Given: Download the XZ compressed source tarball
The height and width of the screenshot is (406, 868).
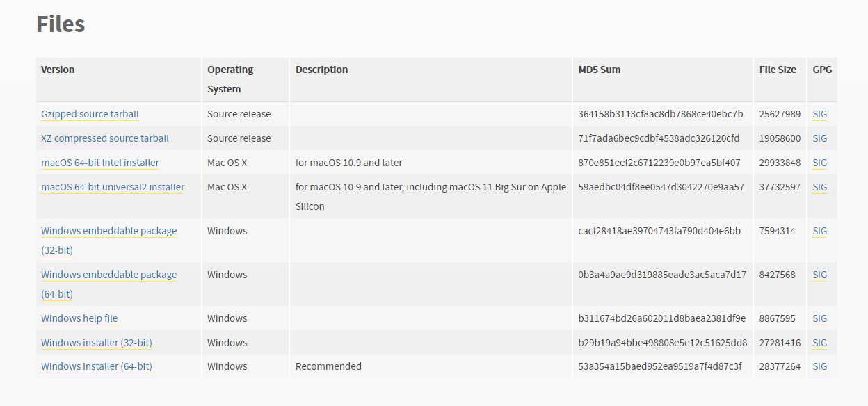Looking at the screenshot, I should point(105,138).
